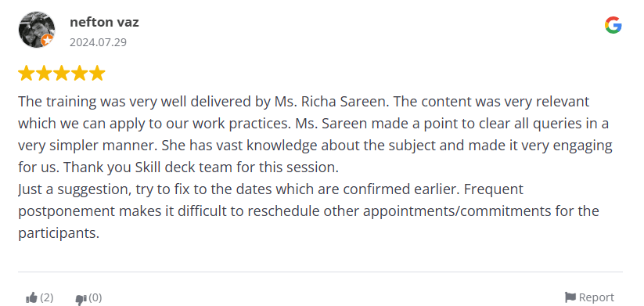Click the flag icon beside Report
The image size is (644, 306).
coord(570,297)
